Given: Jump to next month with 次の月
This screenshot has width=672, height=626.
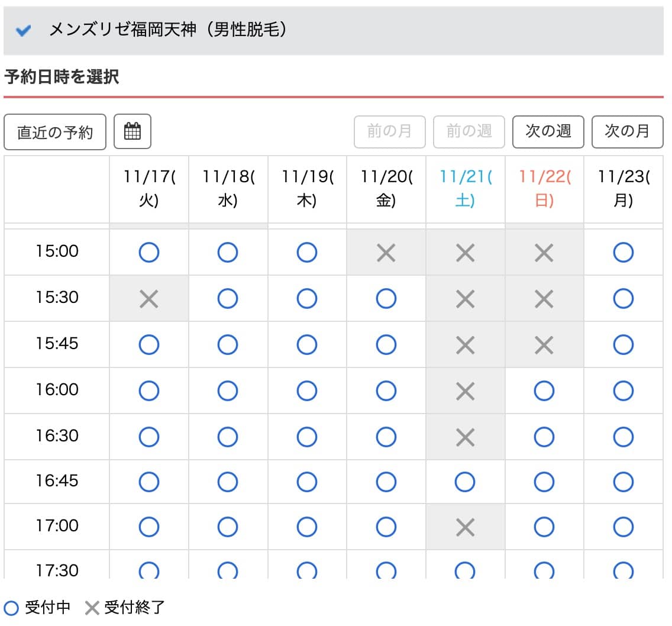Looking at the screenshot, I should (x=627, y=131).
